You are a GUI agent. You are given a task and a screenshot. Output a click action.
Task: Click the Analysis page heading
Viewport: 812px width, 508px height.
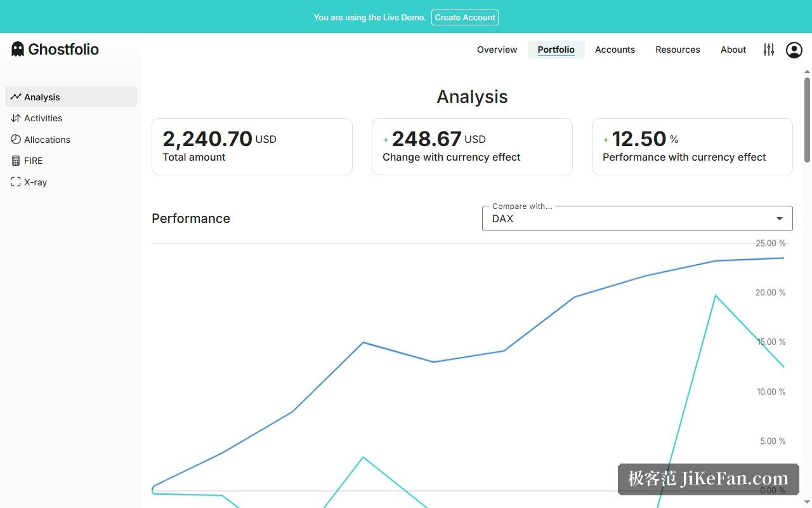(x=472, y=97)
